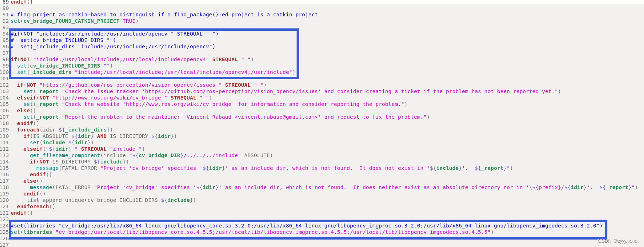Click line number 109 in the gutter

[x=4, y=130]
